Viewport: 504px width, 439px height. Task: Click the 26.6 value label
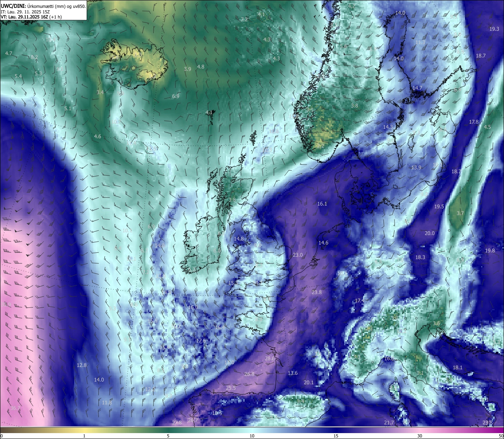coord(270,359)
